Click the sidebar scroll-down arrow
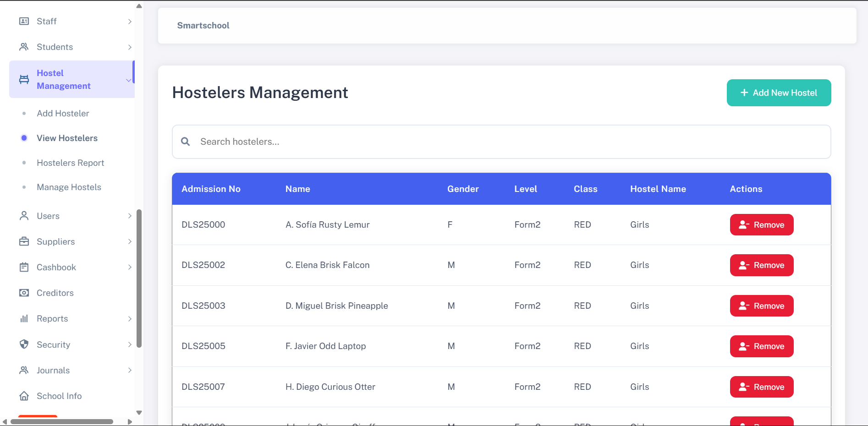Screen dimensions: 868x426 (139, 413)
